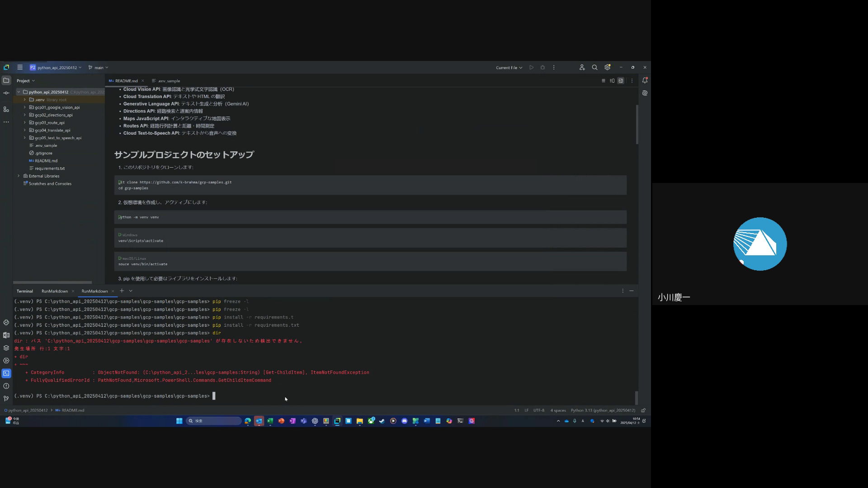The height and width of the screenshot is (488, 868).
Task: Open Search Everywhere magnifier icon
Action: [x=594, y=68]
